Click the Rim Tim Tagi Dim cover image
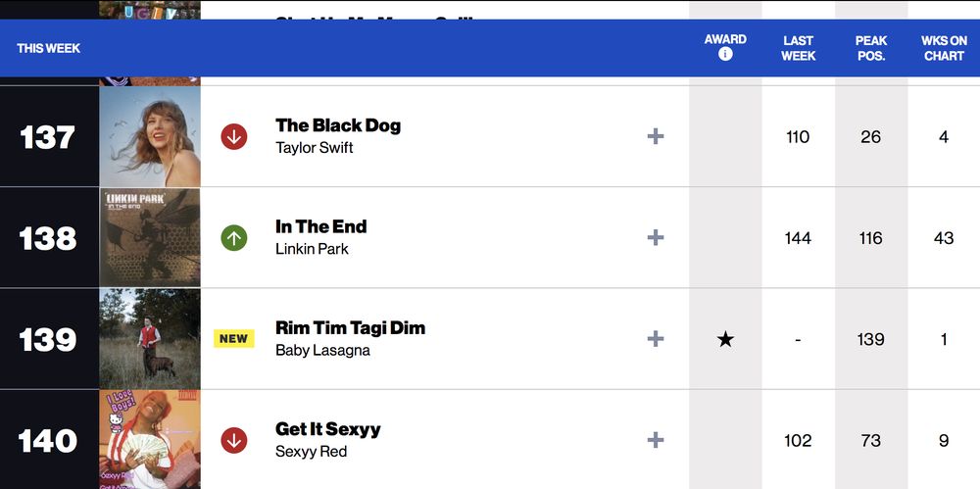This screenshot has height=489, width=980. click(x=150, y=339)
